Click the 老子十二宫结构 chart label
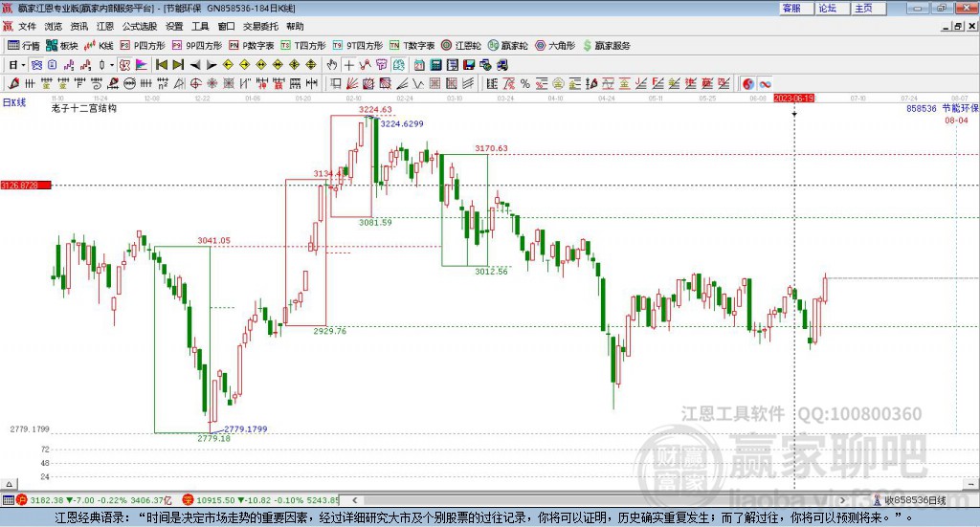This screenshot has height=527, width=980. point(84,108)
